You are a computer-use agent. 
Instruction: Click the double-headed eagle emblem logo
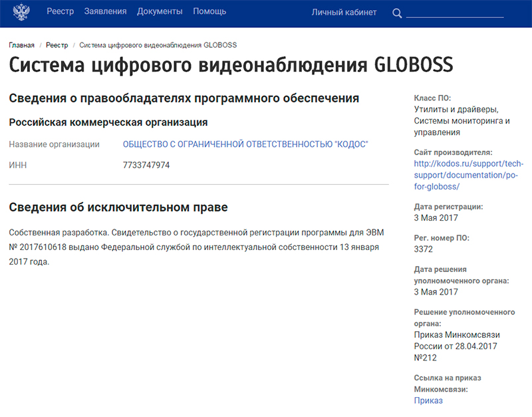tap(21, 12)
